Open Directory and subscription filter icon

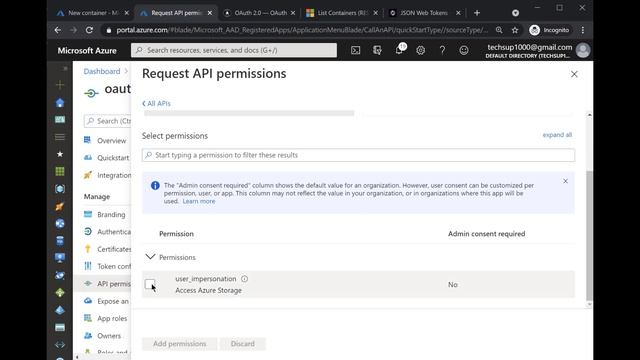tap(377, 50)
